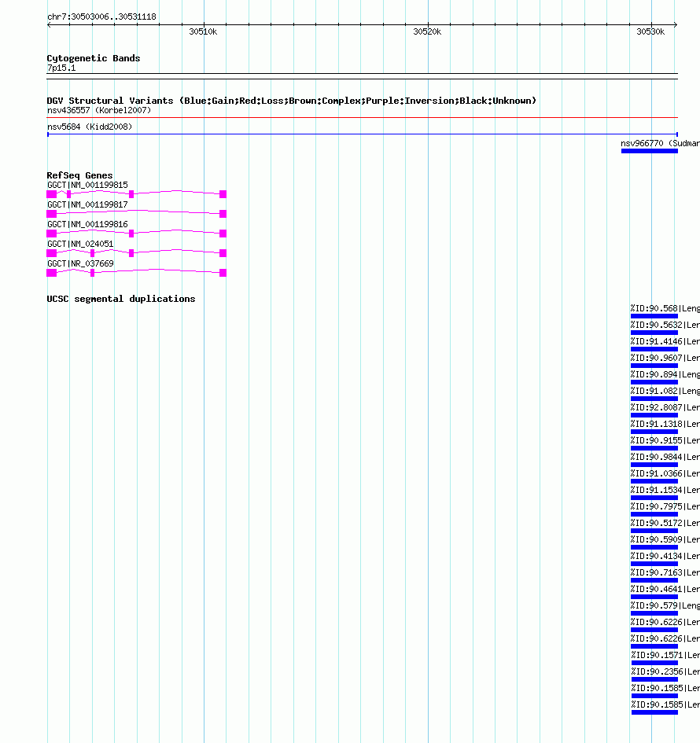Click the %ID:90.2356 duplication label
Screen dimensions: 700x743
(x=665, y=672)
